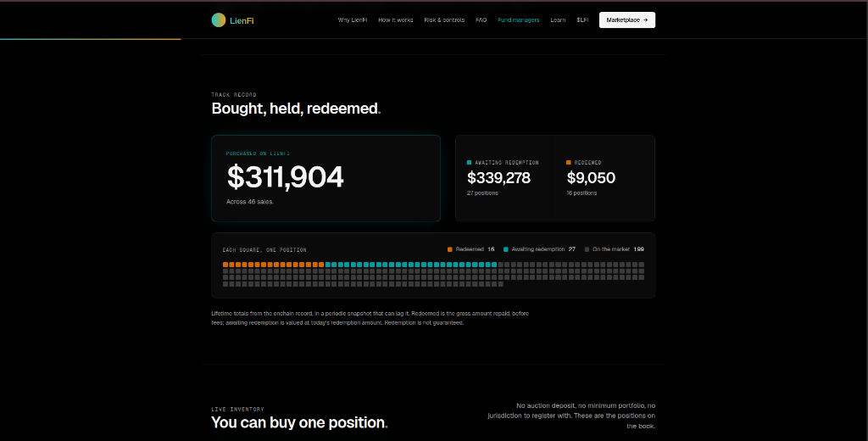Click the 'You can buy one position.' heading
This screenshot has height=441, width=868.
(x=299, y=422)
